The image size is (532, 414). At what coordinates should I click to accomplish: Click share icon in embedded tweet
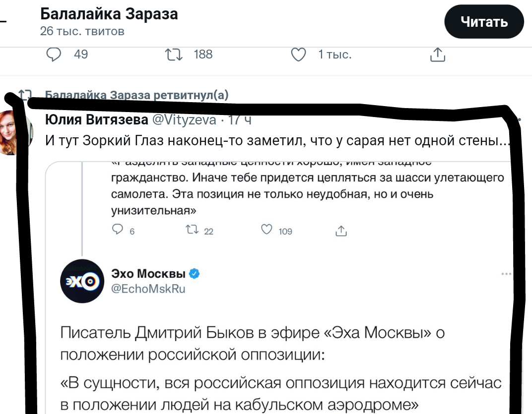(x=341, y=231)
